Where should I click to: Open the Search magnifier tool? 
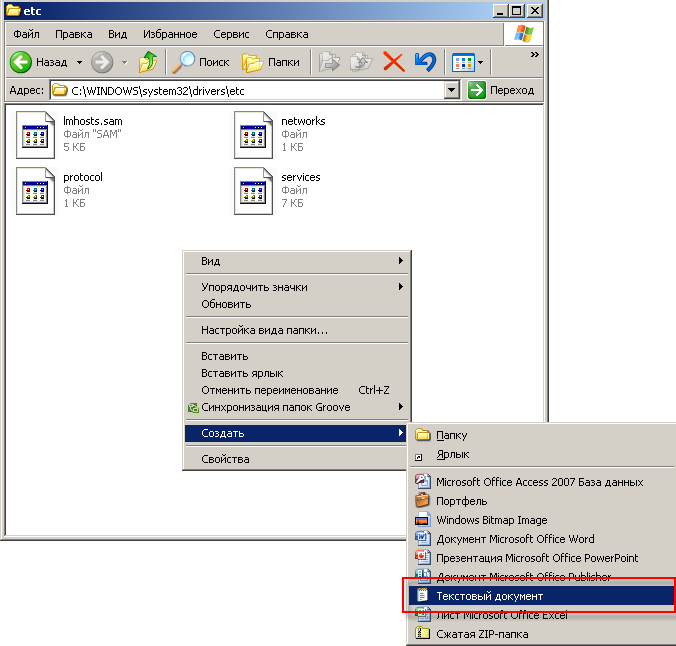pyautogui.click(x=200, y=62)
